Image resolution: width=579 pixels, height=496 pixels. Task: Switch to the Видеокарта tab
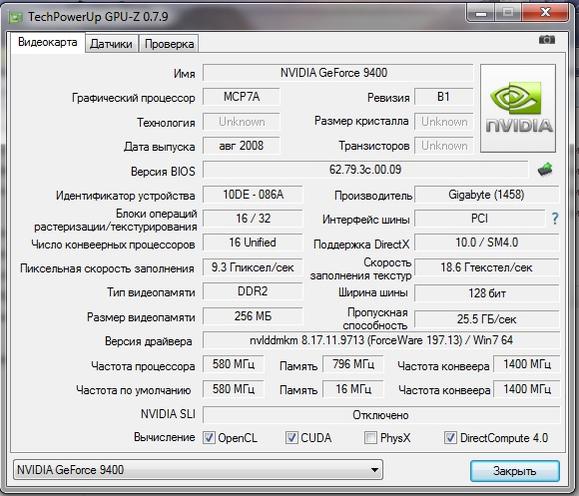(x=48, y=42)
